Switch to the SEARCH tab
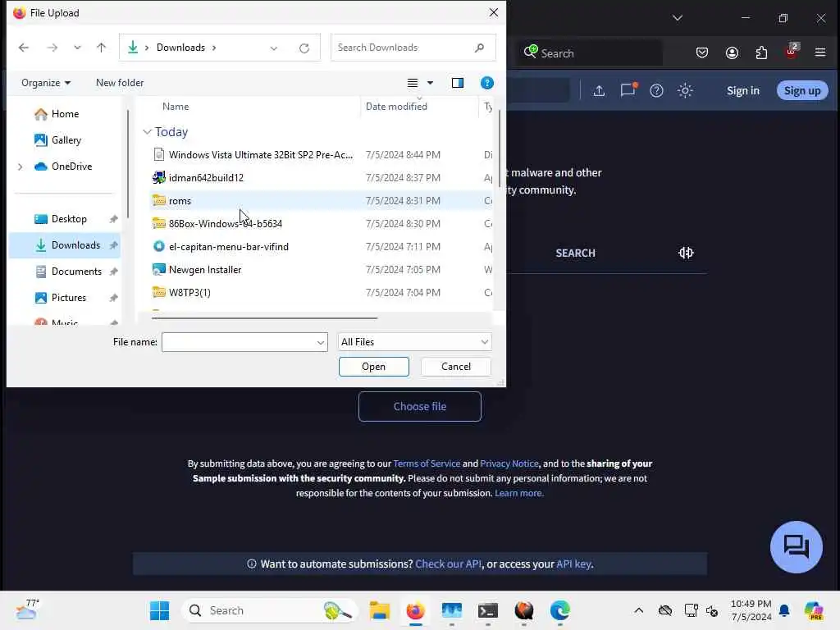The image size is (840, 630). pos(575,253)
